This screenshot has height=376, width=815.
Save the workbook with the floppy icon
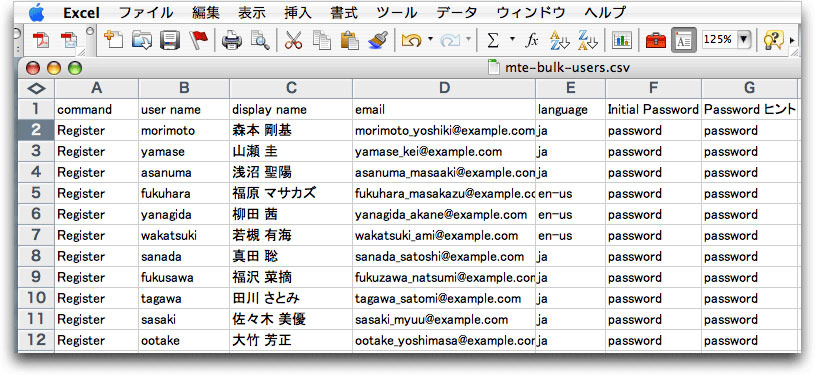pos(169,40)
